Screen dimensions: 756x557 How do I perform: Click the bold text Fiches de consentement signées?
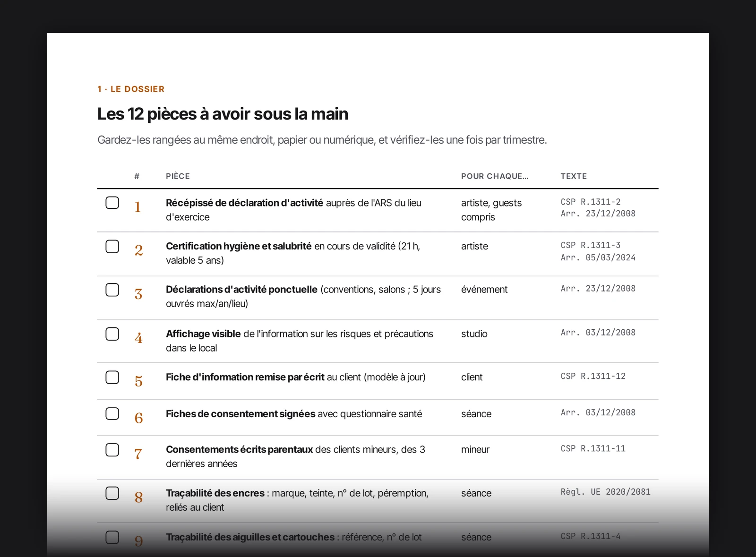click(241, 414)
